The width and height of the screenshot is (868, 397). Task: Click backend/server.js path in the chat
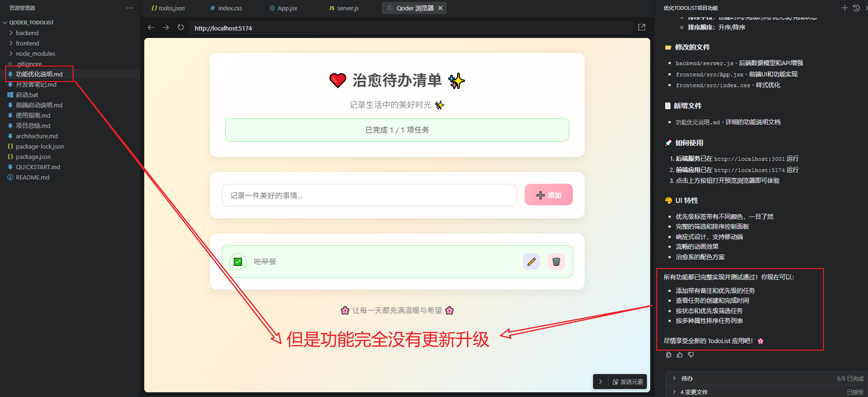[x=705, y=63]
